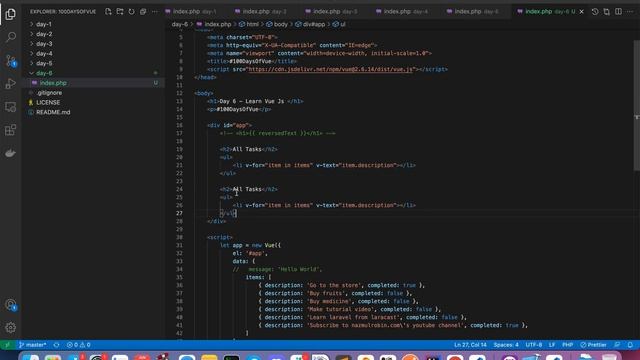Image resolution: width=640 pixels, height=360 pixels.
Task: Click Ln 27, Col 14 cursor position
Action: (470, 345)
